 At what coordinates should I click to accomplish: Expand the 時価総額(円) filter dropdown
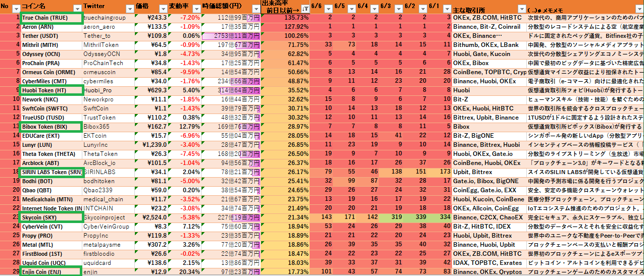[256, 9]
